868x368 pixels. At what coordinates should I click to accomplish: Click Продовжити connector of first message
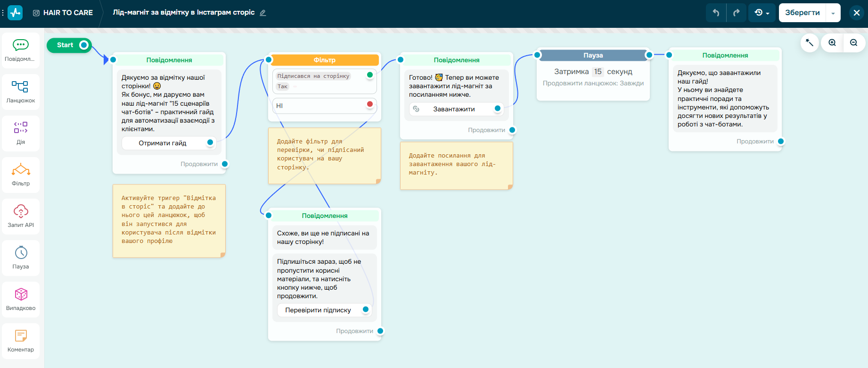click(225, 164)
